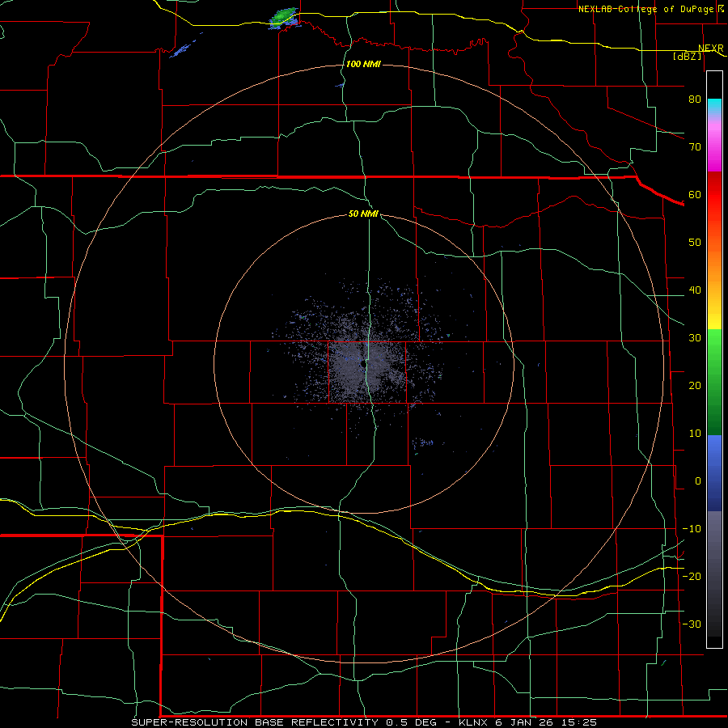Screen dimensions: 728x728
Task: Click the green radar echo at the top
Action: click(x=283, y=18)
